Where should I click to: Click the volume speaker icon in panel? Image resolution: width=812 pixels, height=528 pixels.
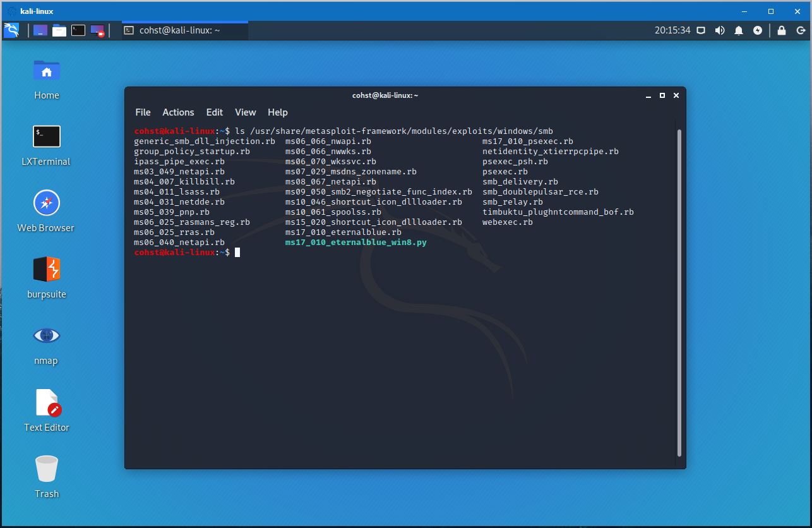point(720,30)
